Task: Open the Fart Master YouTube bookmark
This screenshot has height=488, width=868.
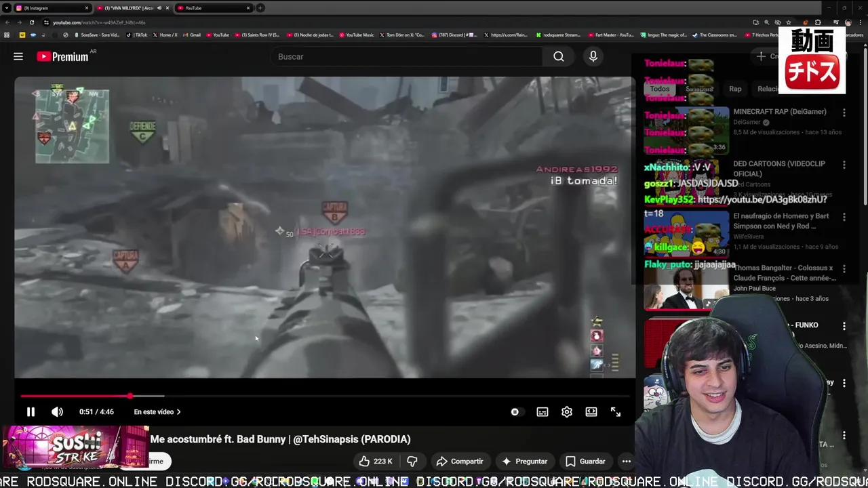Action: tap(611, 35)
